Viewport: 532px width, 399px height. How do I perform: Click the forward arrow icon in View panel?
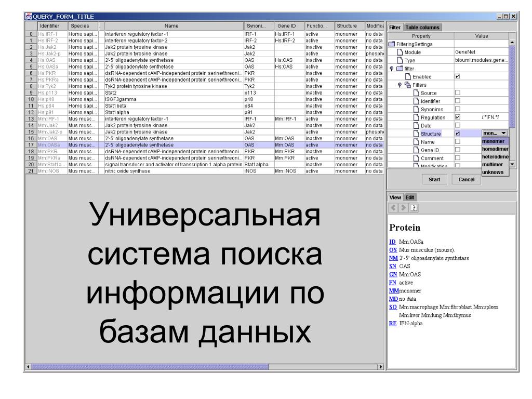pos(403,208)
